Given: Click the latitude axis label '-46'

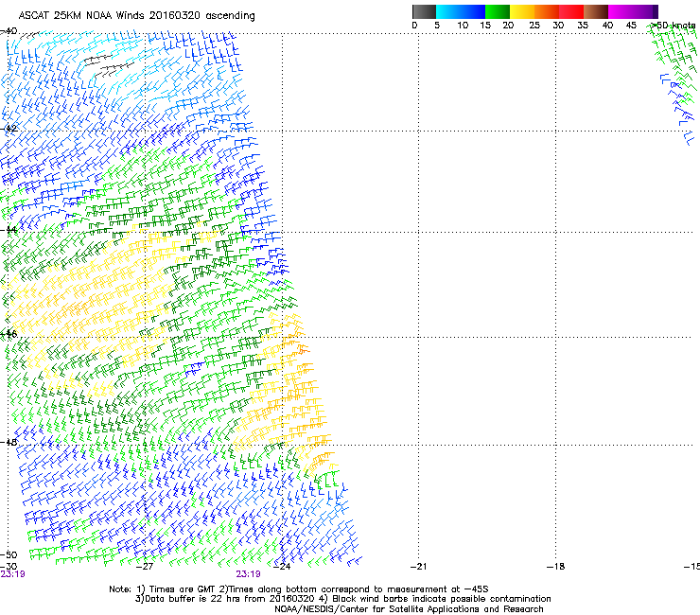Looking at the screenshot, I should click(x=9, y=334).
